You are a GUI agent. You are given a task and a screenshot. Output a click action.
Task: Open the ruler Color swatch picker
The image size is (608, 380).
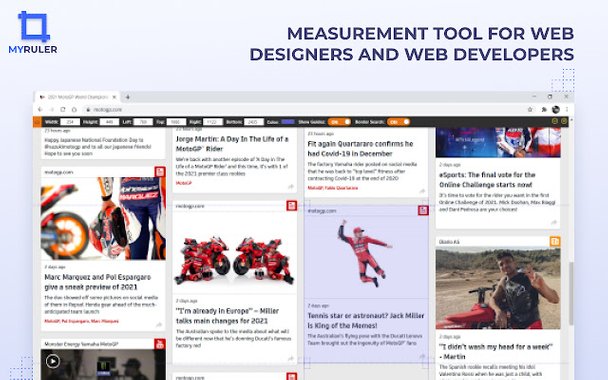coord(288,122)
